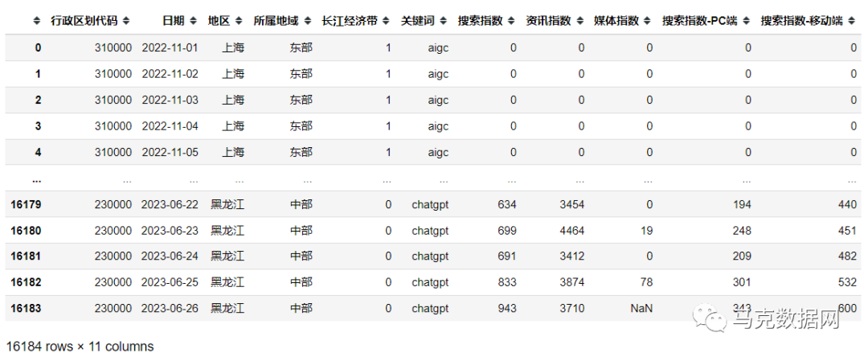Screen dimensions: 868x357
Task: Click sort arrows next to 搜索指数-PC端
Action: point(747,21)
